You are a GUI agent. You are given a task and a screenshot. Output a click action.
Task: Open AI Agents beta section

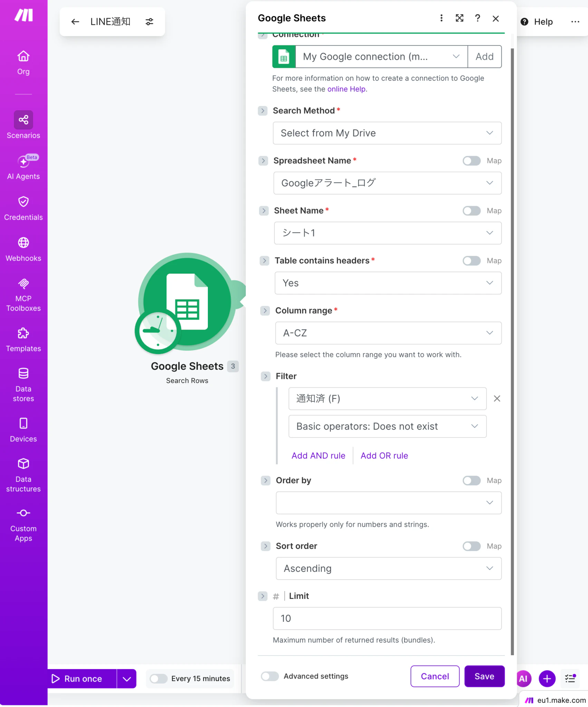click(23, 167)
